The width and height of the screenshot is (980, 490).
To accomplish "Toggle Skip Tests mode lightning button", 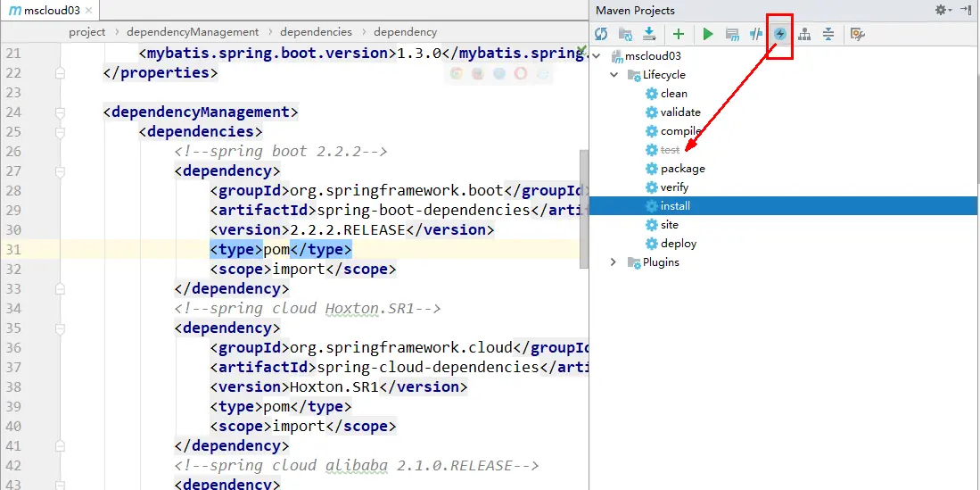I will (780, 34).
